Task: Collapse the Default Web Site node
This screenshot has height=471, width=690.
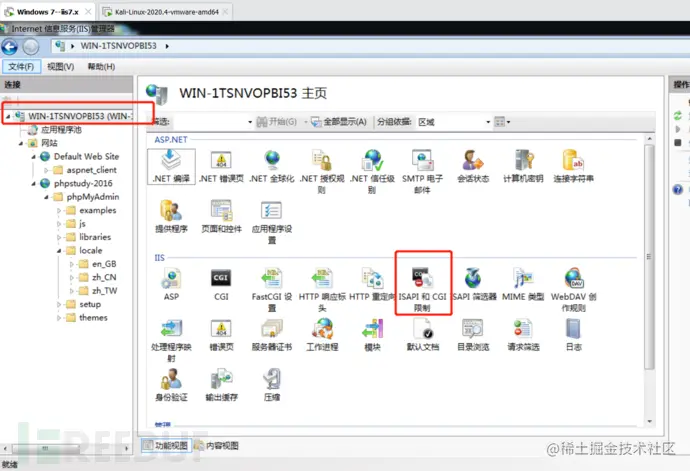Action: tap(33, 157)
